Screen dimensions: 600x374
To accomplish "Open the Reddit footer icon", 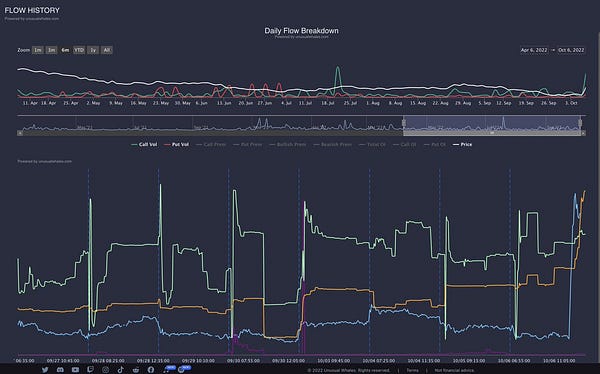I will point(136,370).
